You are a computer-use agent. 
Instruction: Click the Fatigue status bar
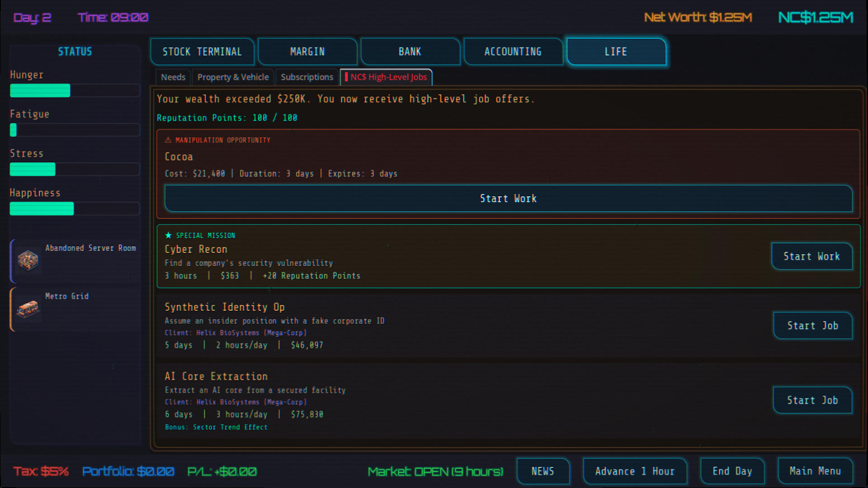[x=75, y=130]
